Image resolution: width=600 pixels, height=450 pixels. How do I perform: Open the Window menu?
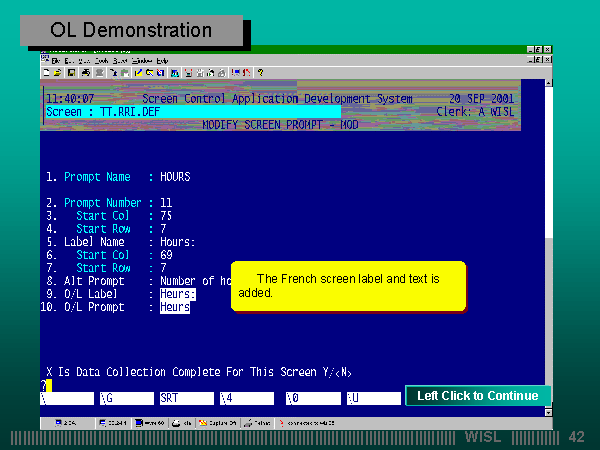coord(141,61)
